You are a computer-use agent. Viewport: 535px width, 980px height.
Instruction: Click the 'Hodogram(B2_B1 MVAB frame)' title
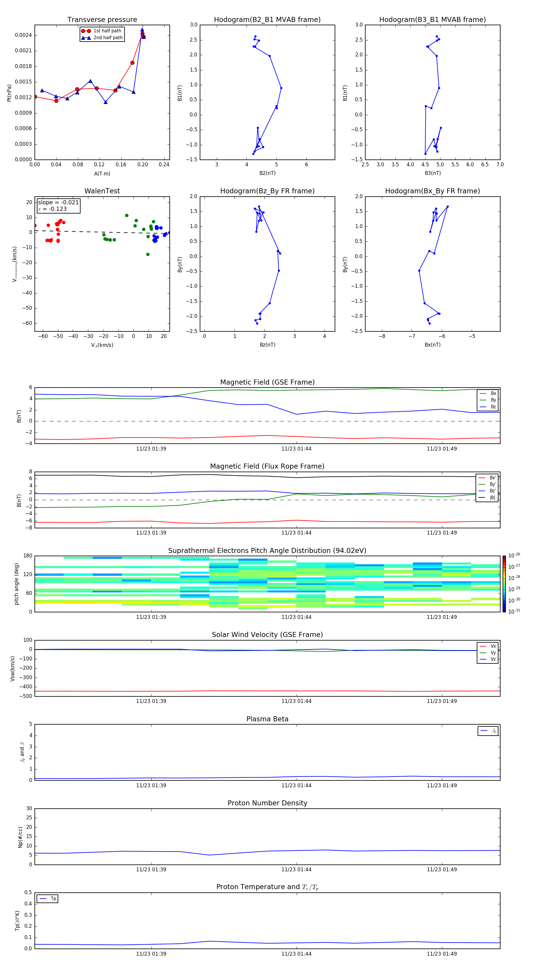point(267,20)
